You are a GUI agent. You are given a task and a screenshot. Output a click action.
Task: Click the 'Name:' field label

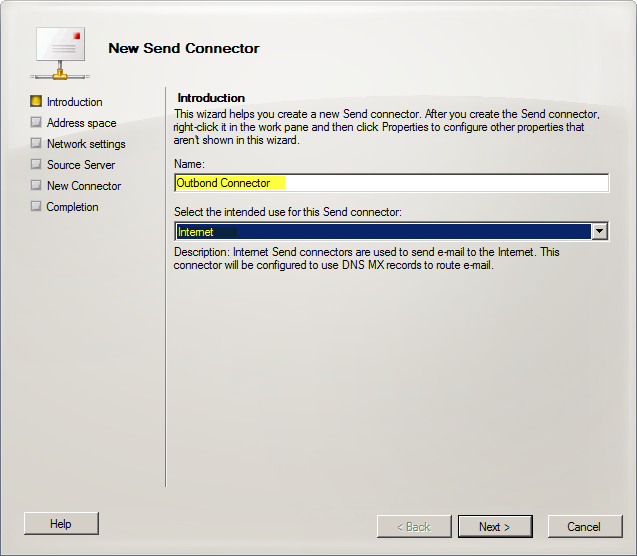coord(189,164)
